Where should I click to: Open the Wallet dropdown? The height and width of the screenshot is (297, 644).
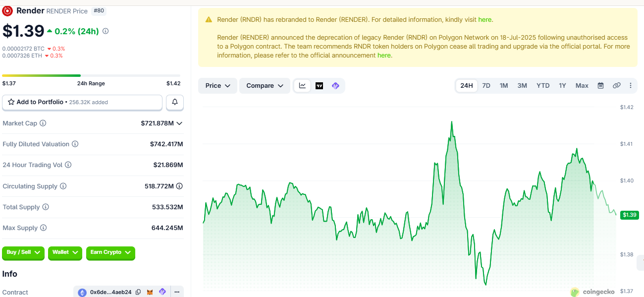[x=65, y=252]
